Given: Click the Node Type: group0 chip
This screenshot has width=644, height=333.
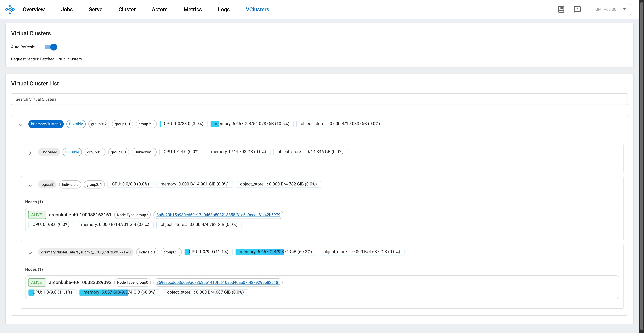Looking at the screenshot, I should [x=132, y=282].
